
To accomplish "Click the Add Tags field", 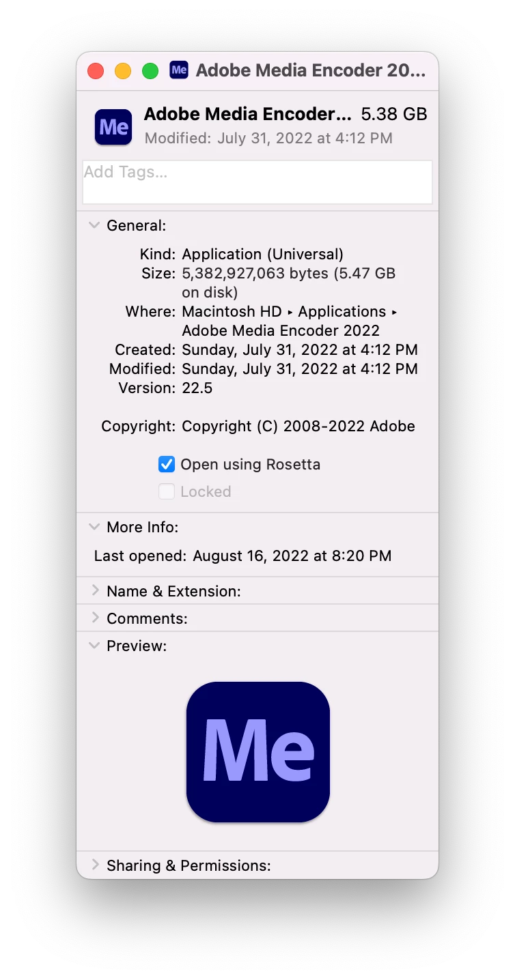I will pos(257,182).
